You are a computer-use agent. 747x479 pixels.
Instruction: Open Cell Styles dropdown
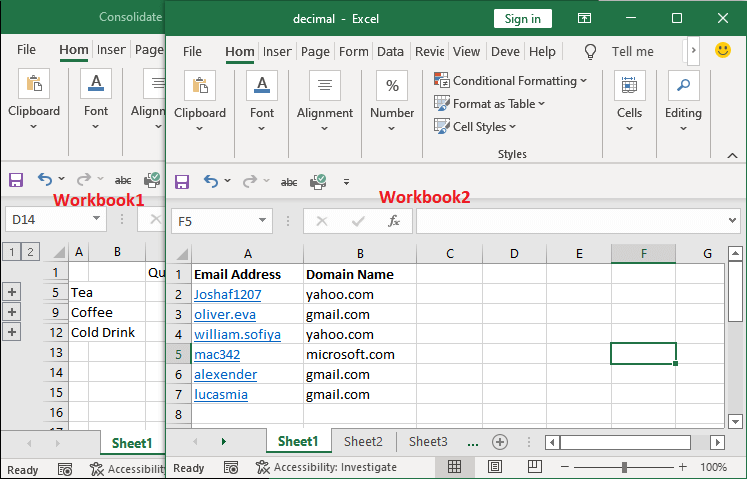(x=475, y=126)
